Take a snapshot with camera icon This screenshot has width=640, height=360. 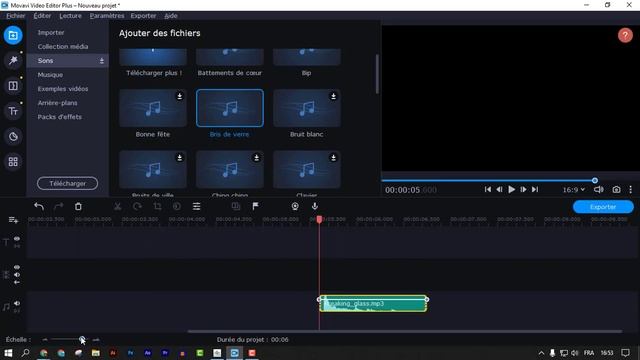tap(616, 189)
